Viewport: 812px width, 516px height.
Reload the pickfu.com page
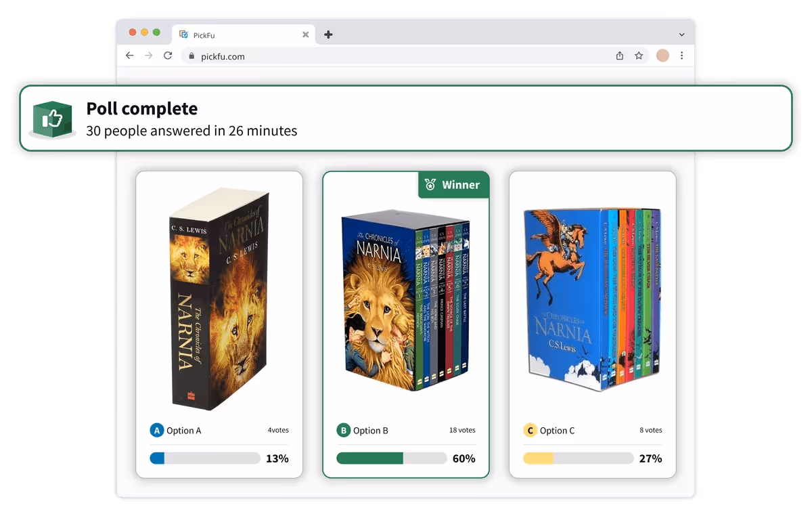click(x=168, y=56)
